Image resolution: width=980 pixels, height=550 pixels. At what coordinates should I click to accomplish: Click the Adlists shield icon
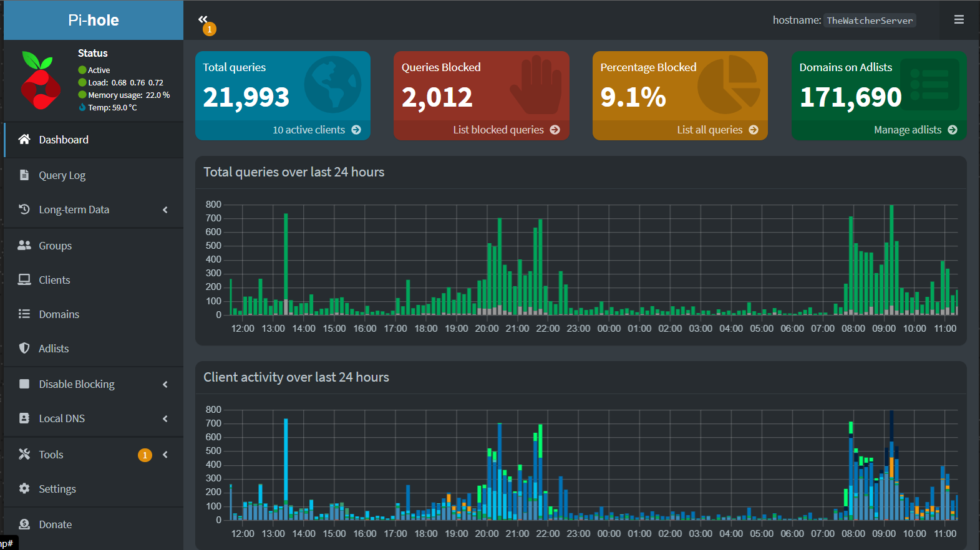[x=24, y=349]
